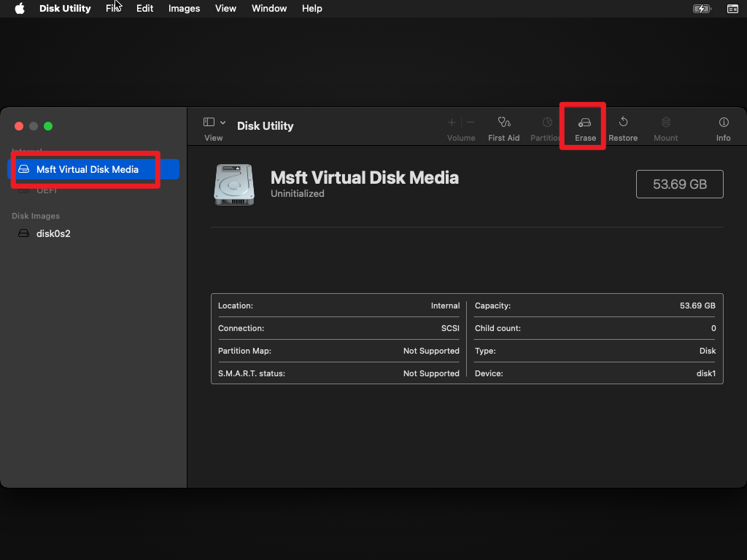Open the Window menu
This screenshot has height=560, width=747.
tap(269, 9)
